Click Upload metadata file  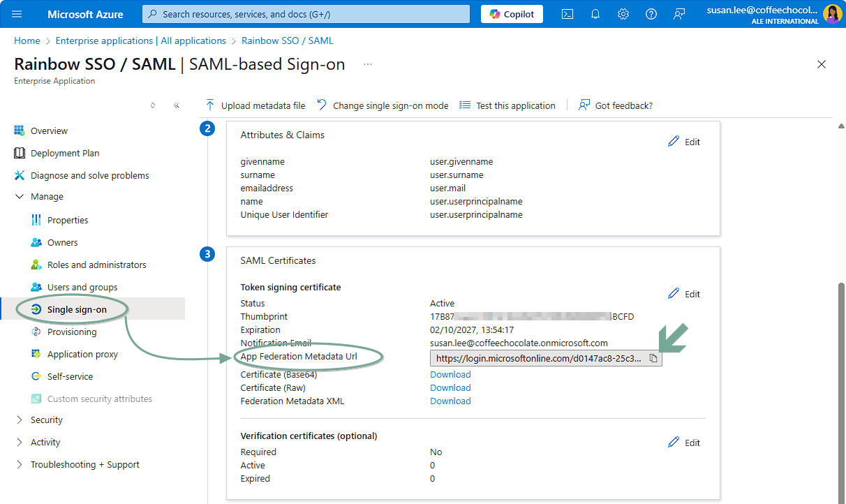pos(255,105)
